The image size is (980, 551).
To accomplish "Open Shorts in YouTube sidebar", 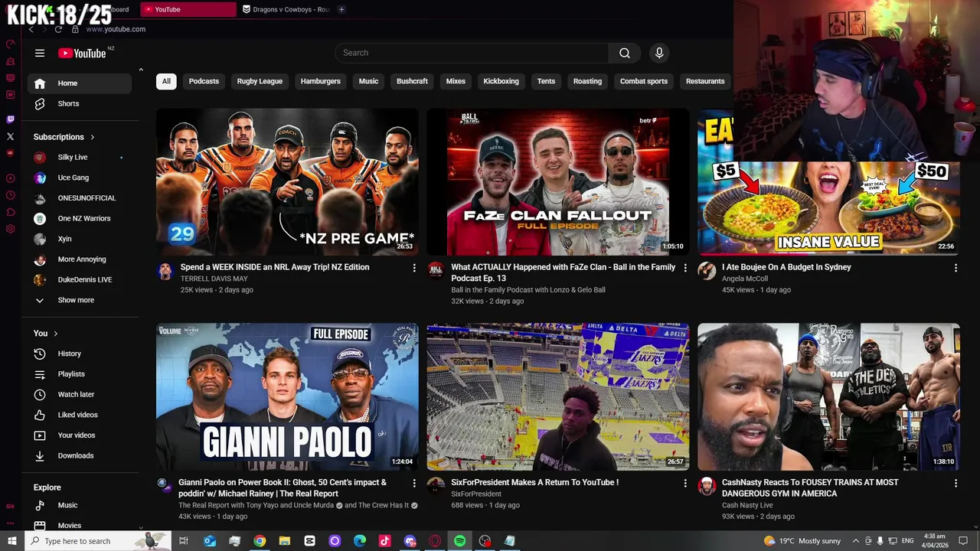I will click(x=80, y=103).
